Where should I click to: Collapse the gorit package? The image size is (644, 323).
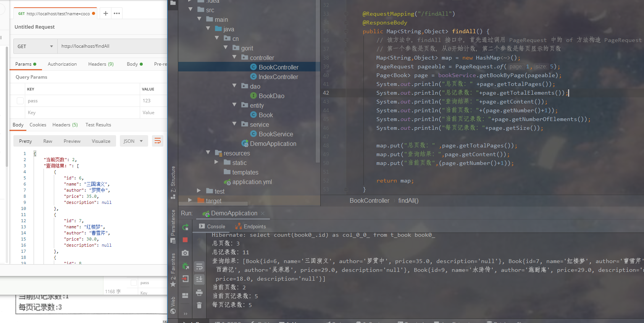pos(226,47)
